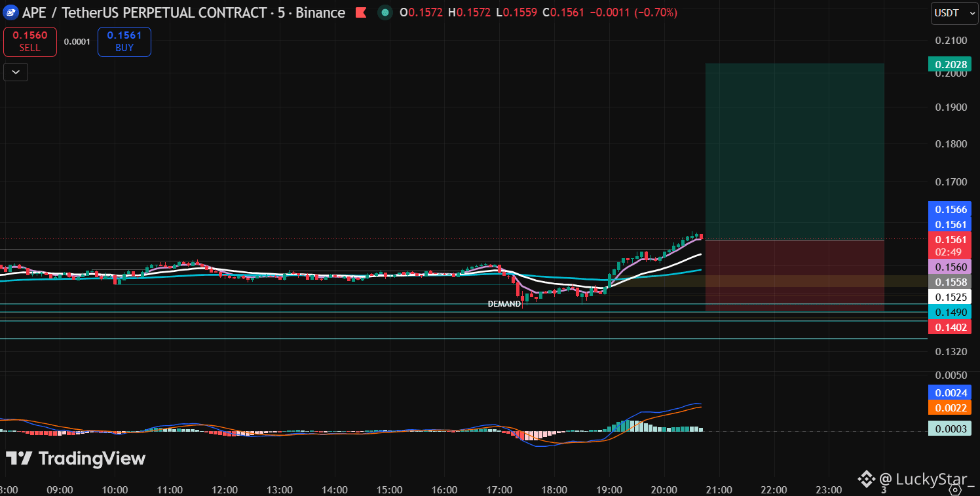Click the red flag icon beside Binance
This screenshot has height=496, width=980.
(360, 12)
